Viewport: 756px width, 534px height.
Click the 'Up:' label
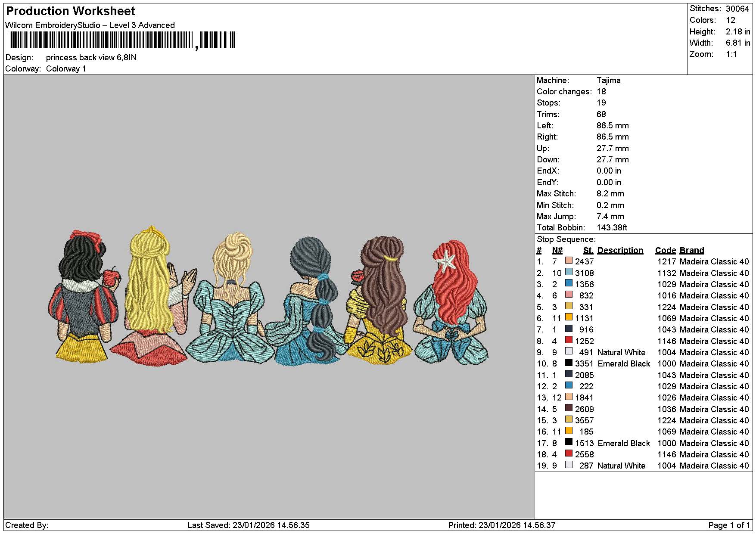542,148
